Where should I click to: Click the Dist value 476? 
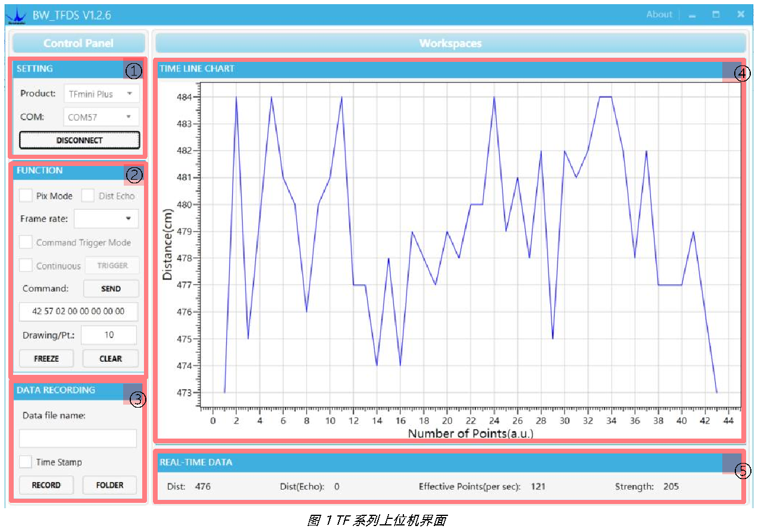(x=203, y=487)
